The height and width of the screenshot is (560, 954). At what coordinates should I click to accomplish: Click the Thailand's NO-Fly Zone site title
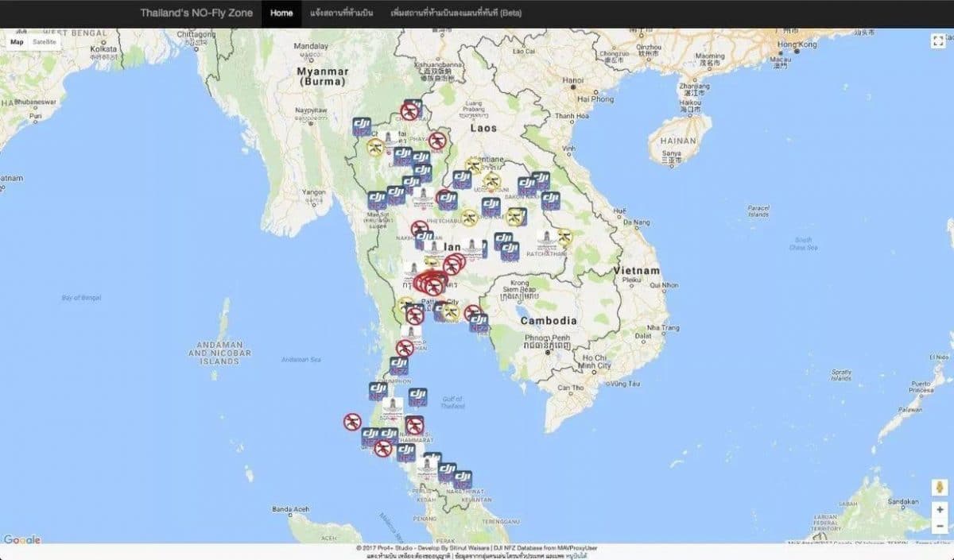tap(196, 14)
